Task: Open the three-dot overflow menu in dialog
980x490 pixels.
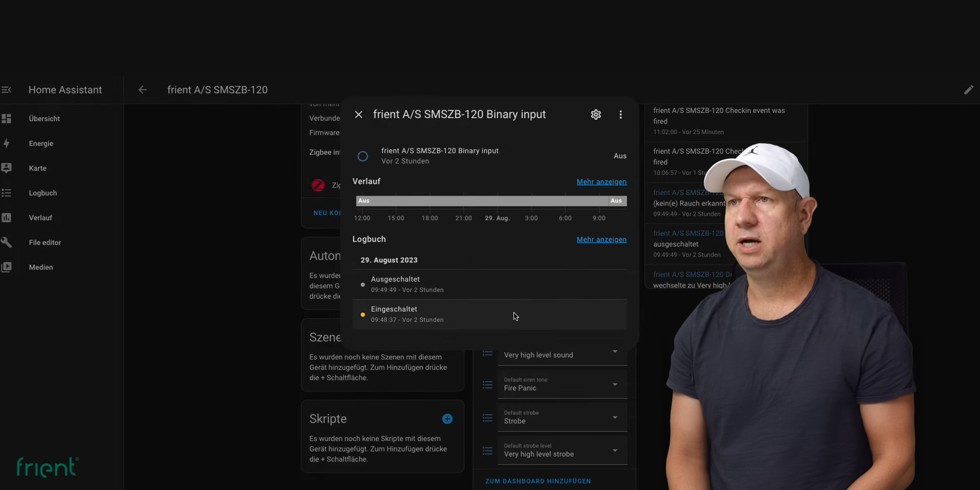Action: (x=621, y=114)
